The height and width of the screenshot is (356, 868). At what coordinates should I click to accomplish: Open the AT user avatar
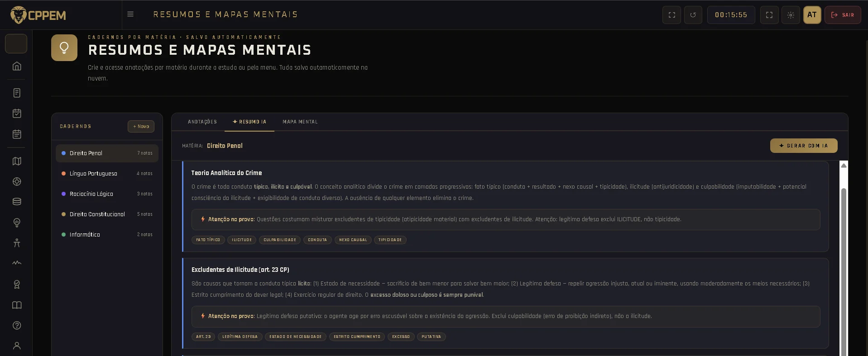click(x=812, y=15)
